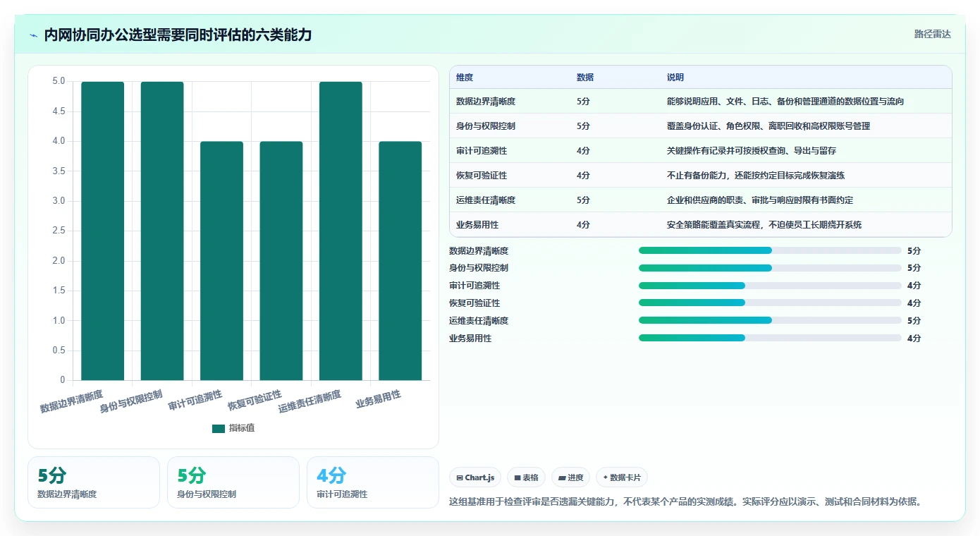980x536 pixels.
Task: Click the 审计可追溯性 progress bar
Action: pos(770,286)
